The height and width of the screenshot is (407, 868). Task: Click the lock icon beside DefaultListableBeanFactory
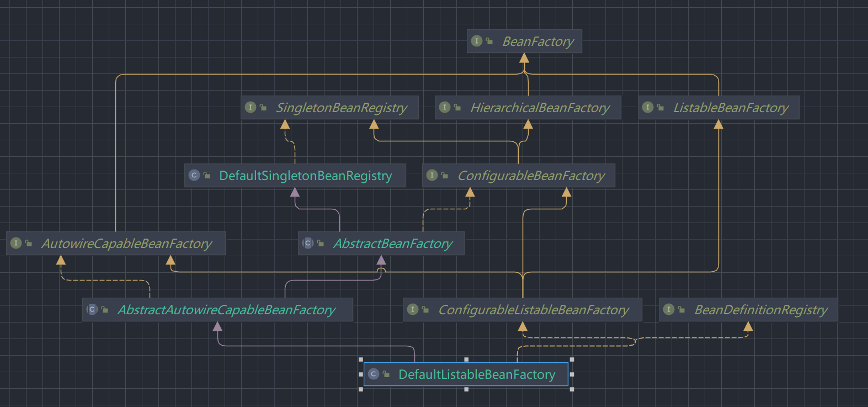pyautogui.click(x=386, y=374)
